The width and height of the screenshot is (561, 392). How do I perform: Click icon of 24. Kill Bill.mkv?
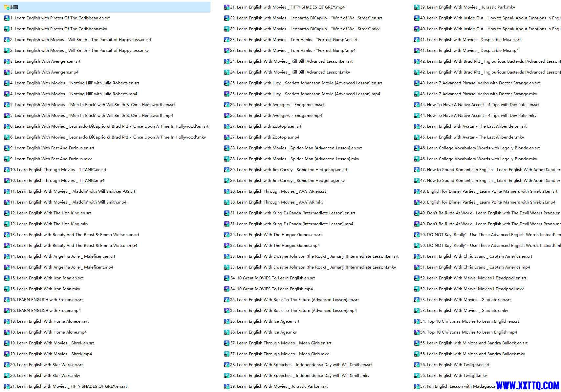click(x=227, y=72)
